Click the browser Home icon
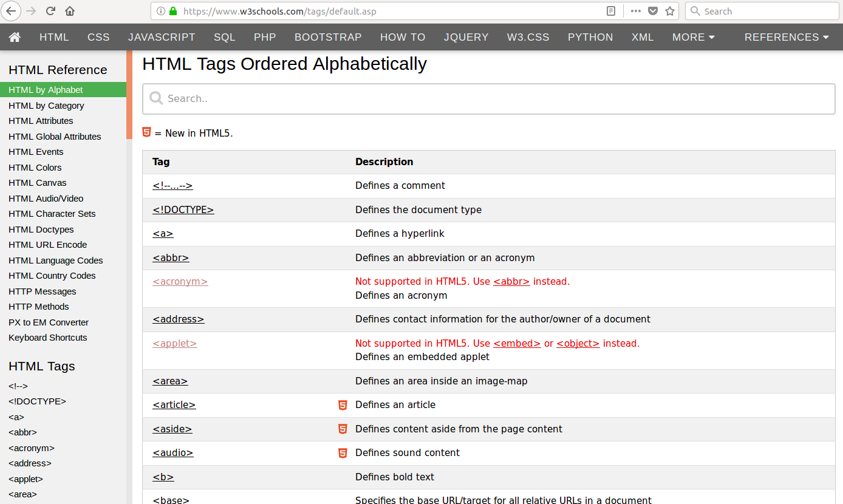 click(70, 11)
